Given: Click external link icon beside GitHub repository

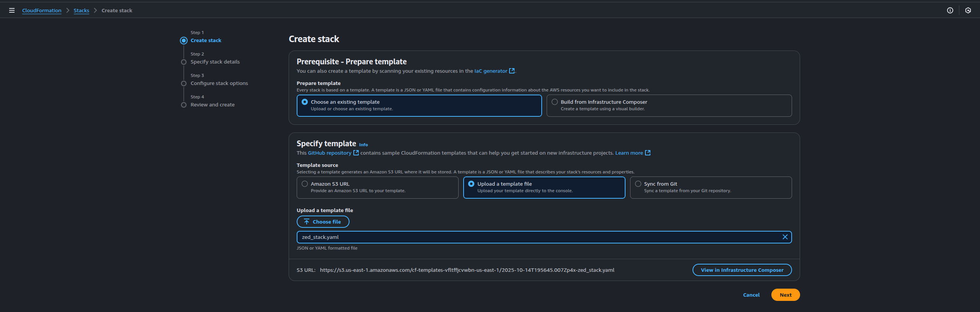Looking at the screenshot, I should tap(356, 153).
